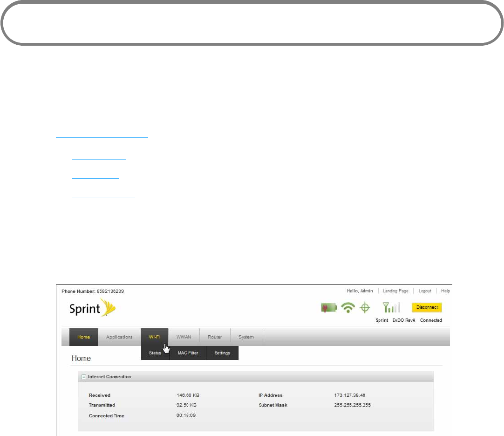
Task: Click the Sprint logo
Action: 93,308
